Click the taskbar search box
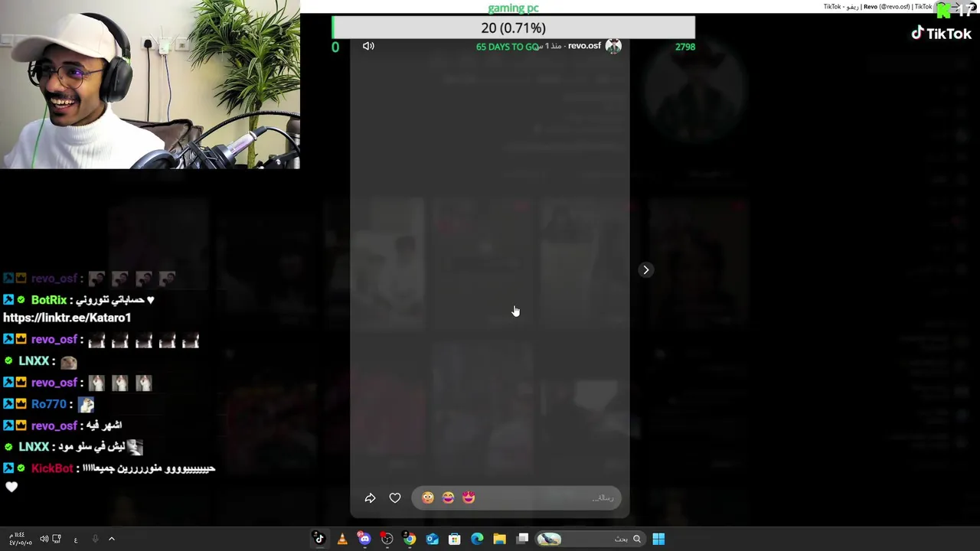 click(x=590, y=539)
